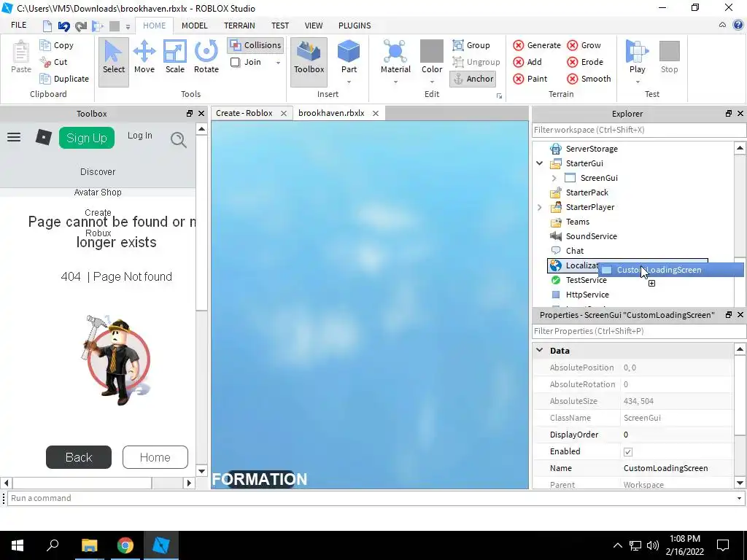Viewport: 747px width, 560px height.
Task: Activate the Rotate tool
Action: tap(206, 57)
